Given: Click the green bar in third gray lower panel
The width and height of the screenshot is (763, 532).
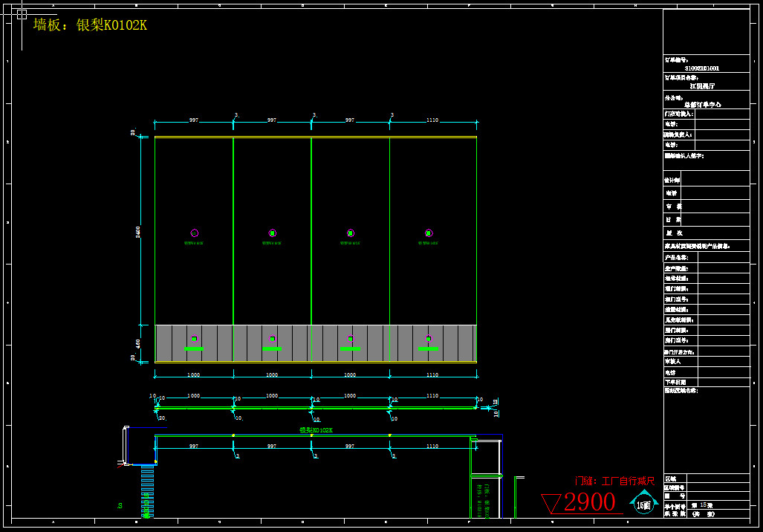Looking at the screenshot, I should [350, 348].
